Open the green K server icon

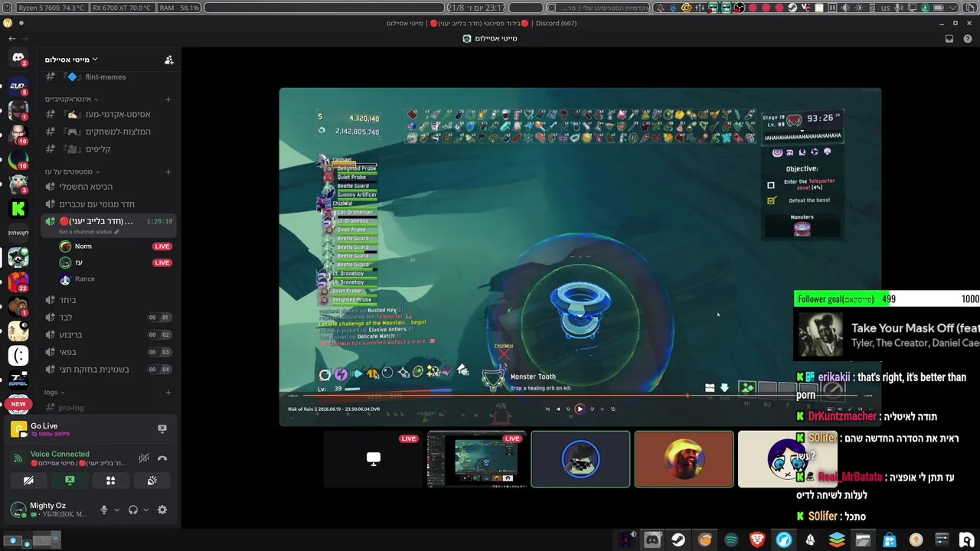coord(18,207)
